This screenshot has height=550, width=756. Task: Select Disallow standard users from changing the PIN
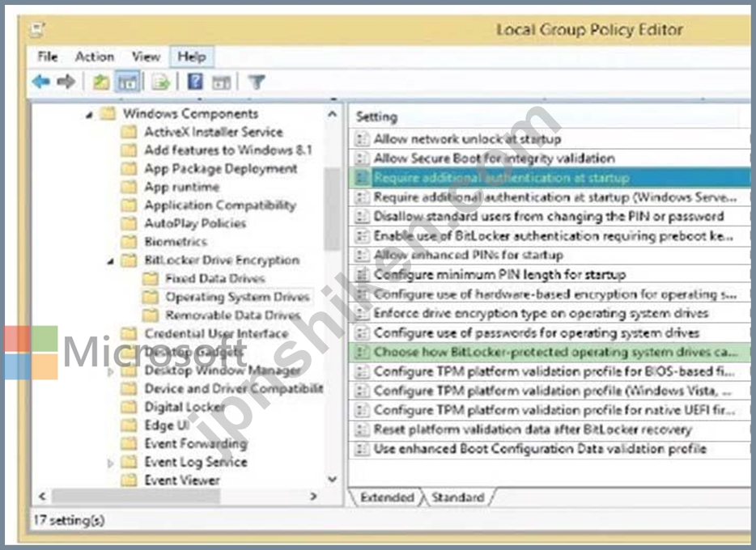pos(549,216)
